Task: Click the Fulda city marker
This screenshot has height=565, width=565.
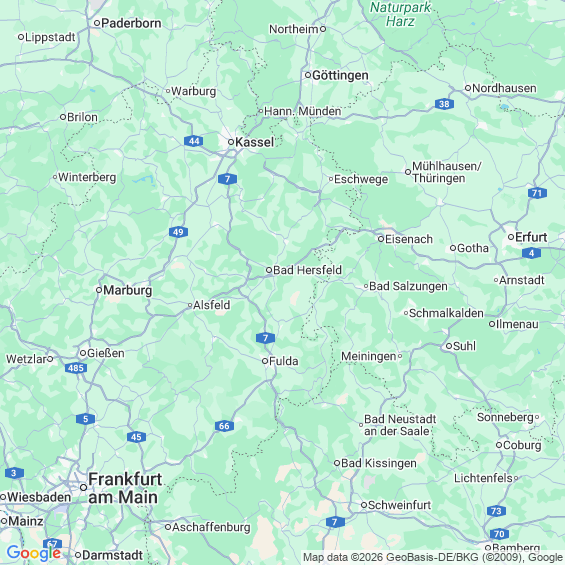Action: [265, 361]
